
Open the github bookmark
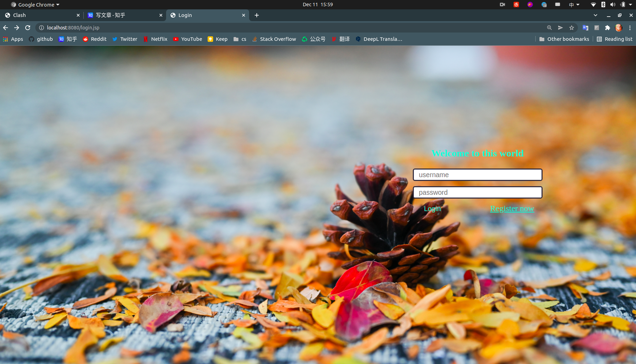(41, 39)
